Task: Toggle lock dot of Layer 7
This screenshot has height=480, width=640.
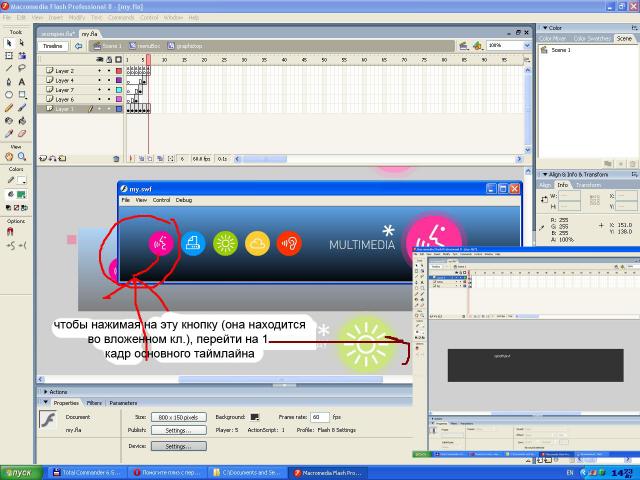Action: (109, 90)
